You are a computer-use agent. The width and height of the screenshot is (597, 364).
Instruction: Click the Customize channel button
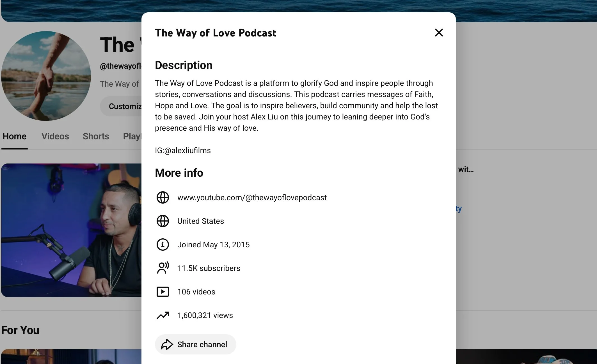click(123, 106)
